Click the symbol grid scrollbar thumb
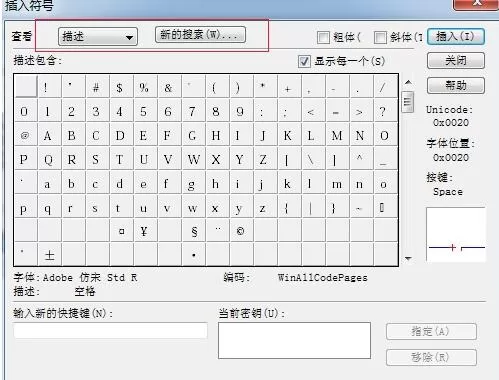Image resolution: width=499 pixels, height=380 pixels. coord(408,102)
